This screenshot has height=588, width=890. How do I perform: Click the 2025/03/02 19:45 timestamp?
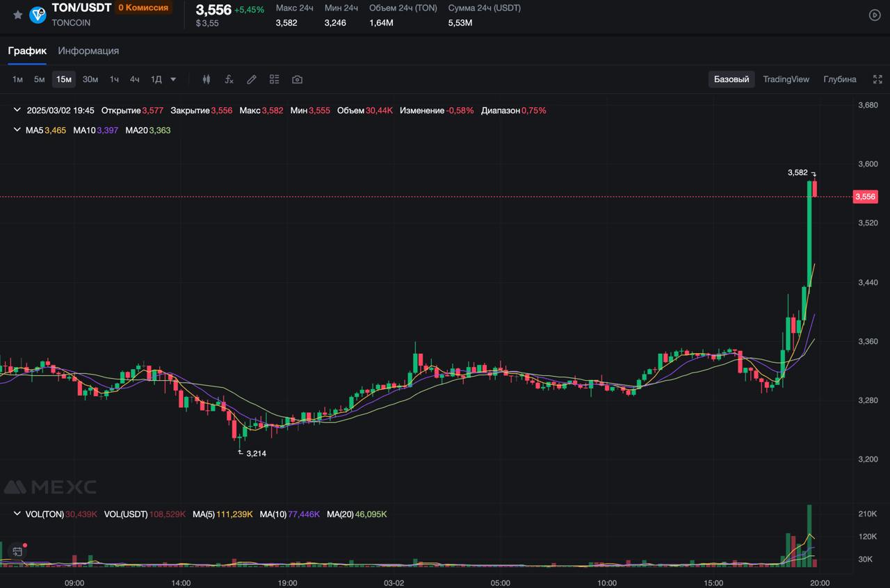(60, 111)
